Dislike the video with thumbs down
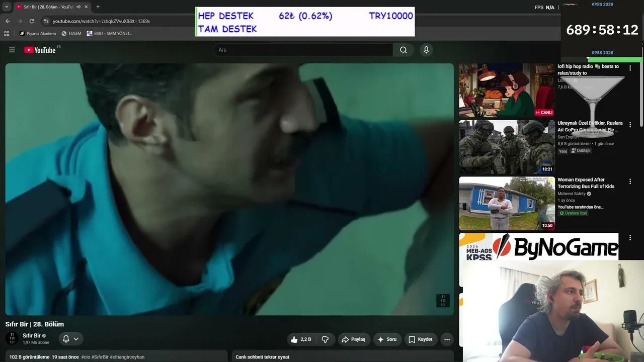This screenshot has height=362, width=644. point(325,339)
